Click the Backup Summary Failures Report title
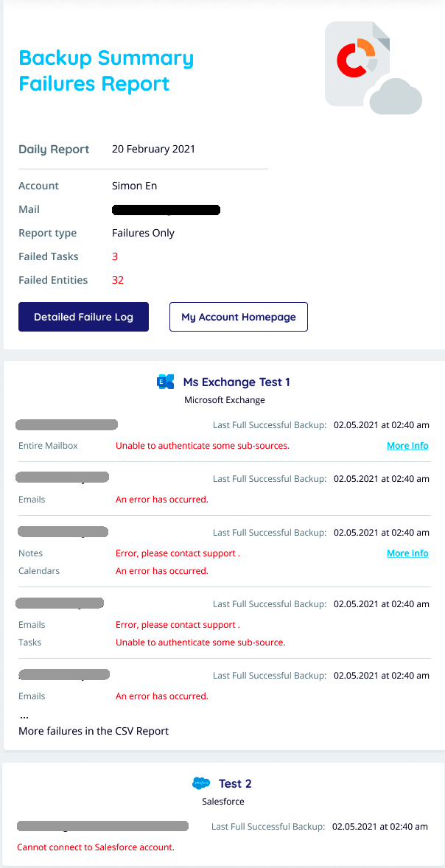This screenshot has height=868, width=445. 106,71
